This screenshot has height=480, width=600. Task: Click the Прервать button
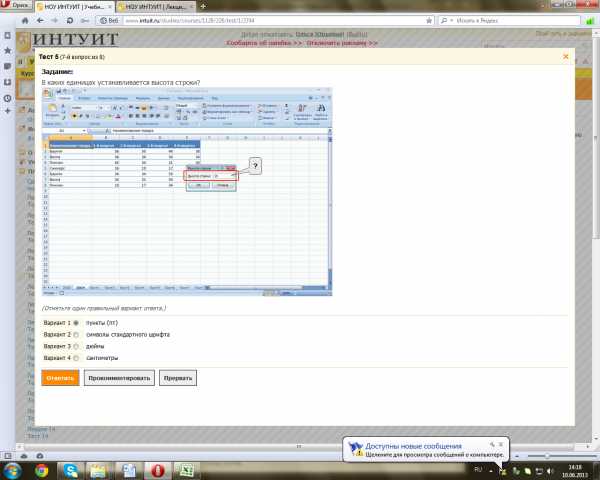coord(178,378)
